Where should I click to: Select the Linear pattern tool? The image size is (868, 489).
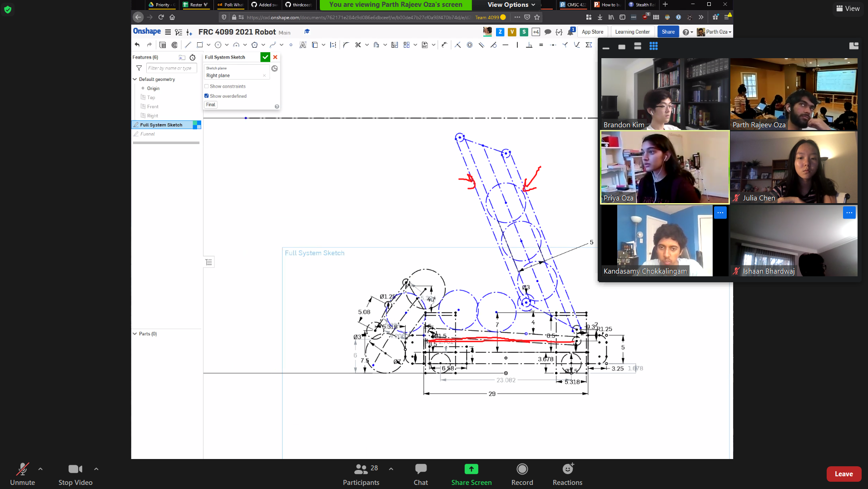[x=407, y=45]
